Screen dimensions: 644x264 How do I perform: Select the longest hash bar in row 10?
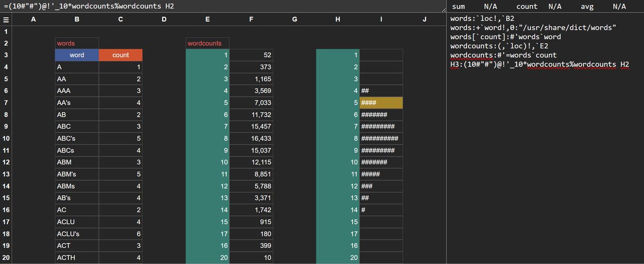(381, 138)
